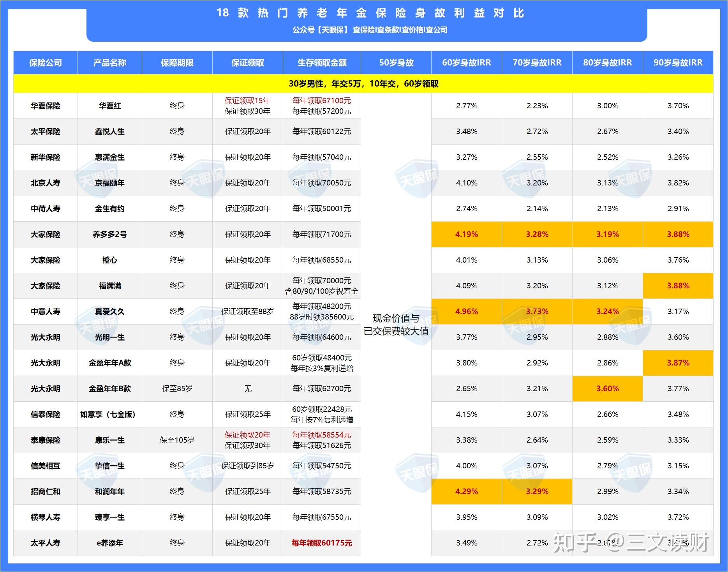
Task: Click the highlighted 3.73% cell
Action: [x=537, y=312]
